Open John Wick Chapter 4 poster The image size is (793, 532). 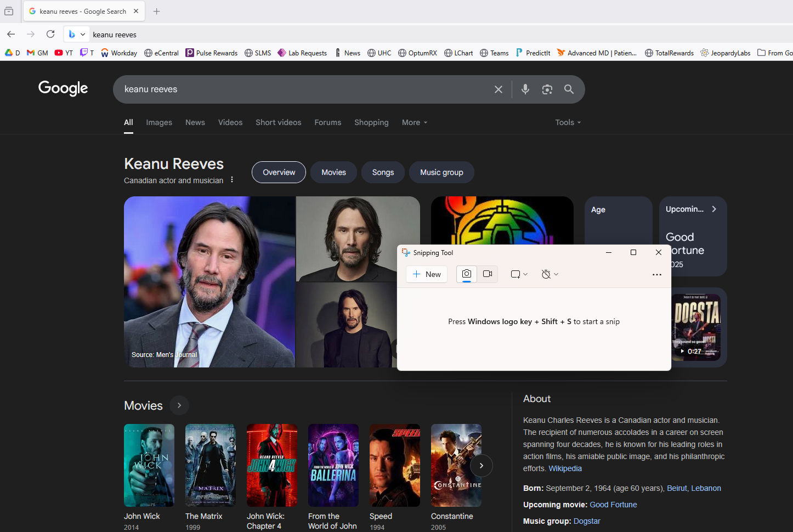coord(272,465)
